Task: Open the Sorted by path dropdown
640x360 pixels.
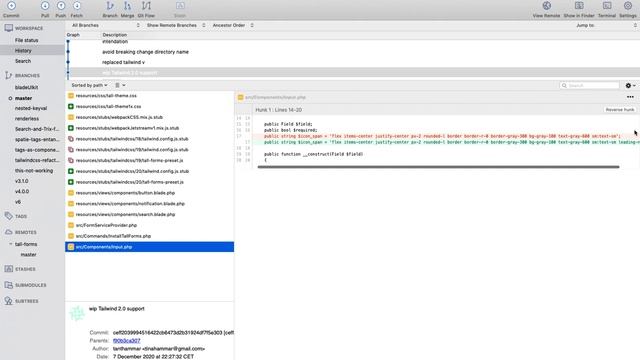Action: coord(89,85)
